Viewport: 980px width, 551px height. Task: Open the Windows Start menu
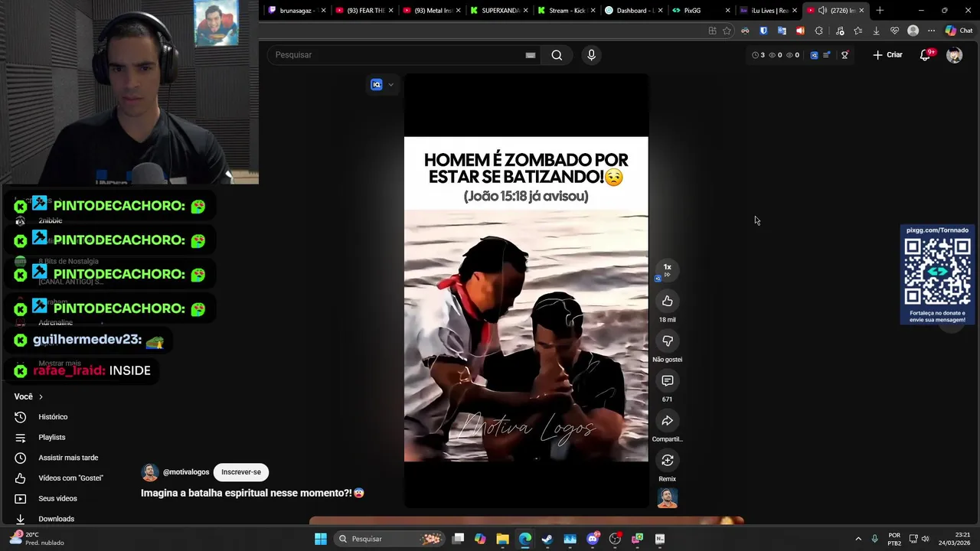(321, 539)
